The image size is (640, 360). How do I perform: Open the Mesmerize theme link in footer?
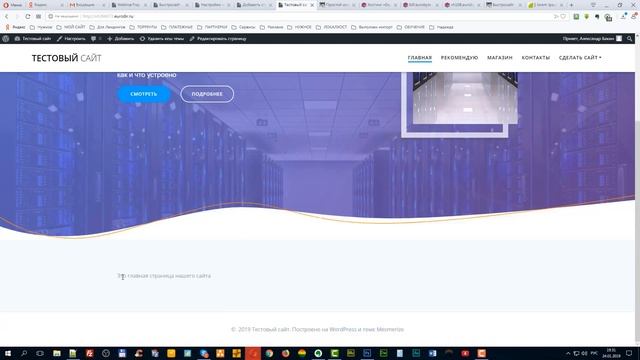pyautogui.click(x=390, y=329)
